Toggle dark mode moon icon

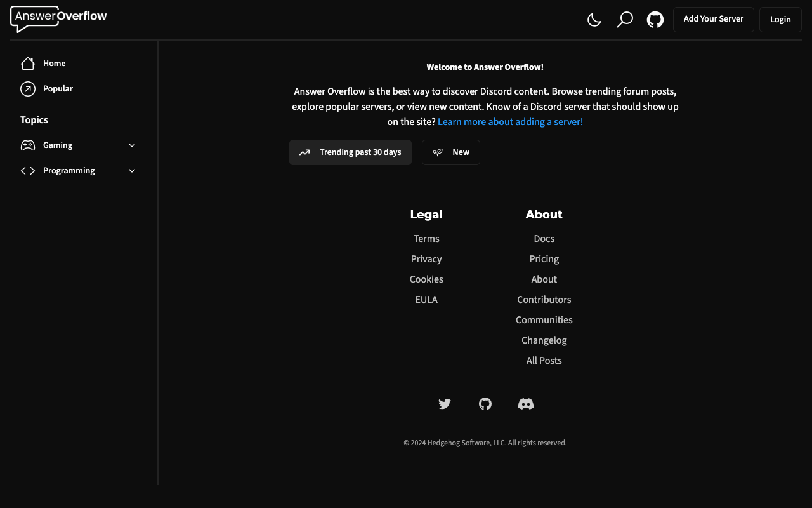(x=594, y=20)
